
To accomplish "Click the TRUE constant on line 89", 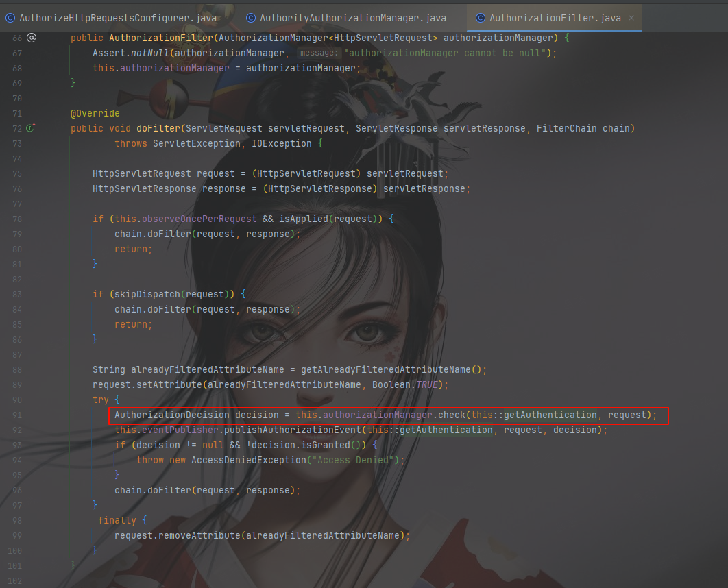I will [x=427, y=384].
